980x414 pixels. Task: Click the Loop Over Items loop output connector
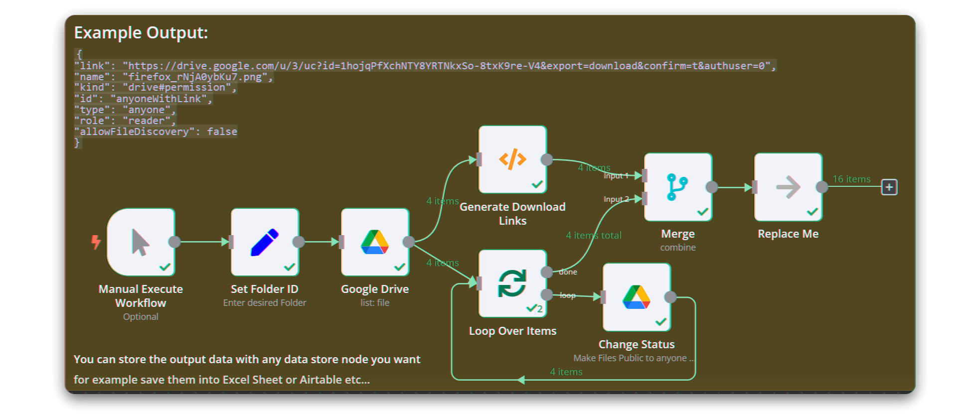547,294
